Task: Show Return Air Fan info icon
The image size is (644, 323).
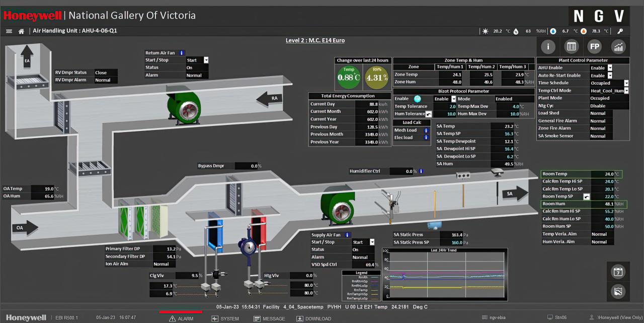Action: pyautogui.click(x=182, y=52)
